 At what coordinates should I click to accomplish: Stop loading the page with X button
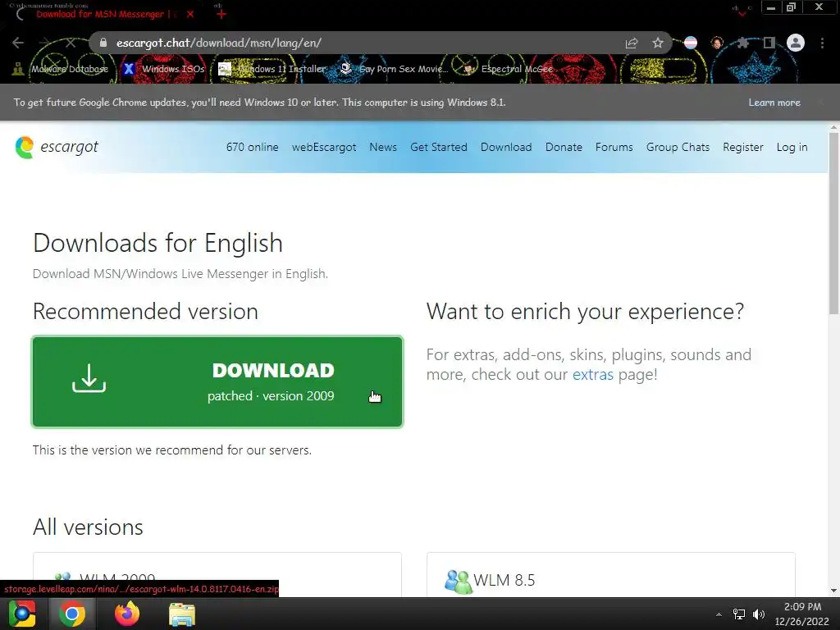pyautogui.click(x=71, y=43)
